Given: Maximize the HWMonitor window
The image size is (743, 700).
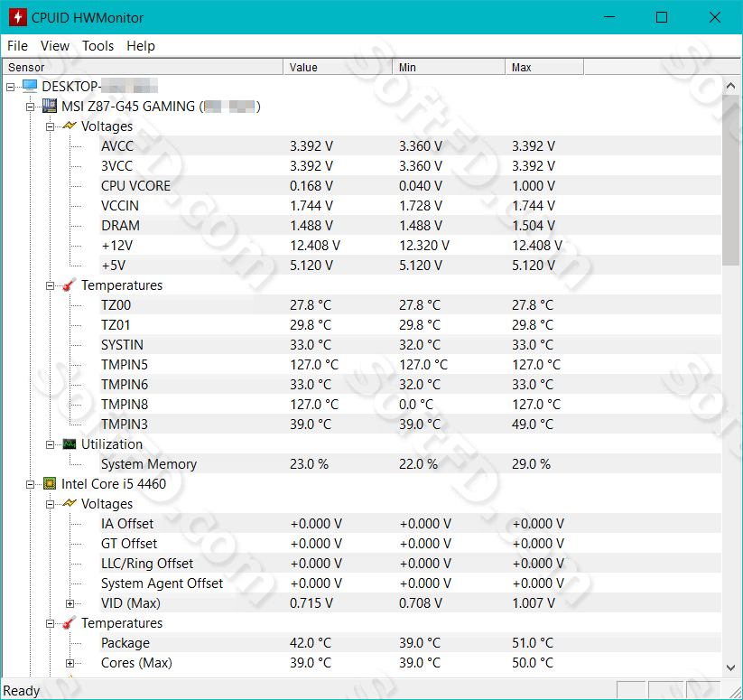Looking at the screenshot, I should click(x=662, y=17).
